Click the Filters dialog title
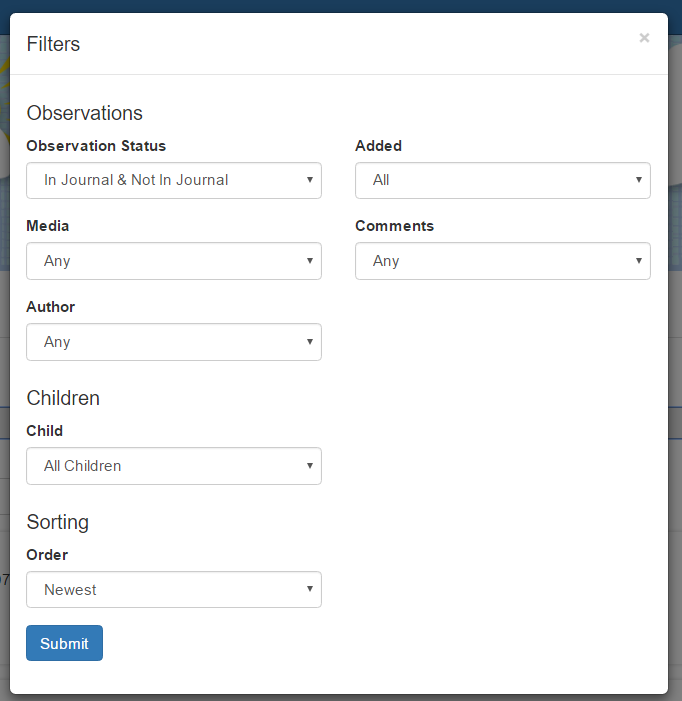This screenshot has height=701, width=682. [53, 44]
